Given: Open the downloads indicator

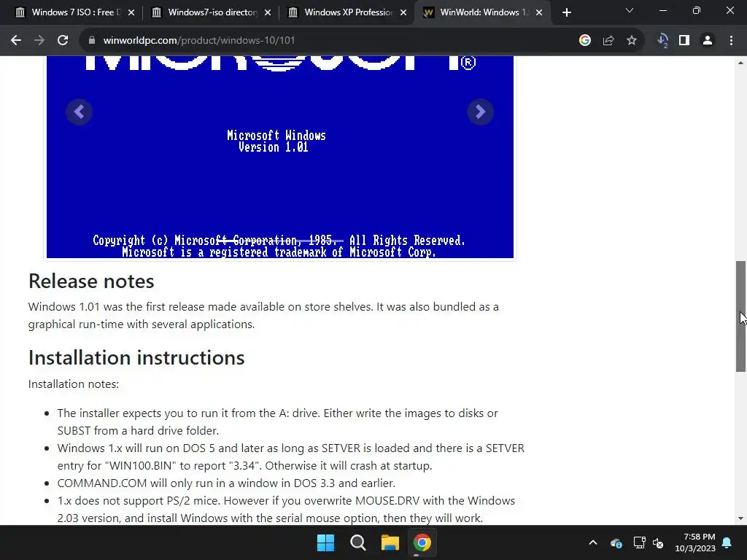Looking at the screenshot, I should 662,41.
